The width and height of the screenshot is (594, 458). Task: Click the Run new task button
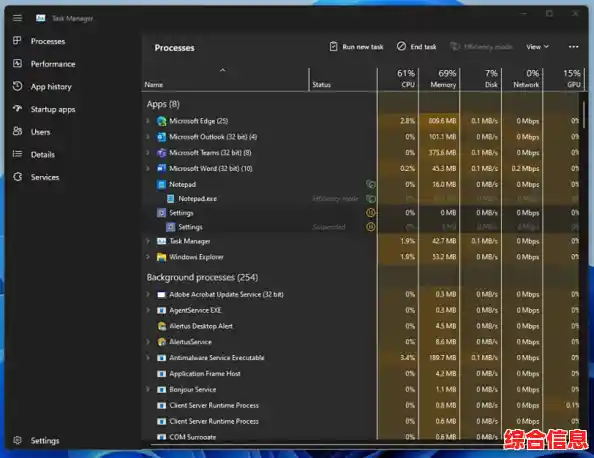[356, 47]
